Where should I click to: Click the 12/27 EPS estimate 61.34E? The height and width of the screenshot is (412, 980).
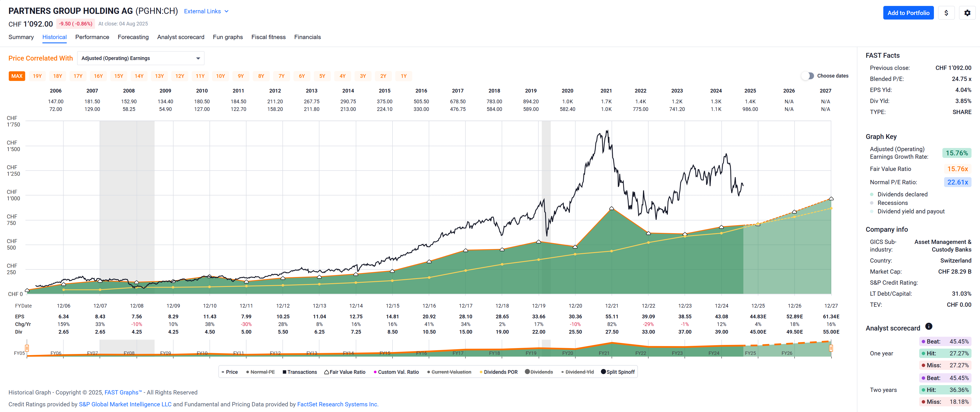point(831,316)
